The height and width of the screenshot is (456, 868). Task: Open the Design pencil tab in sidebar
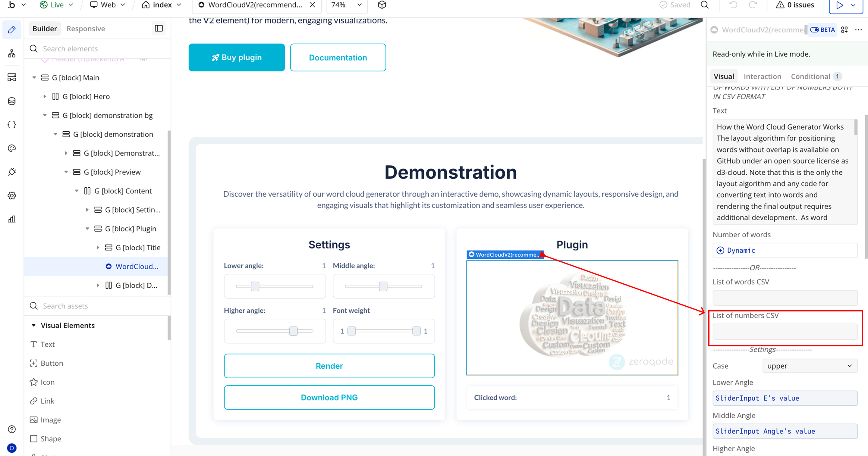click(12, 30)
